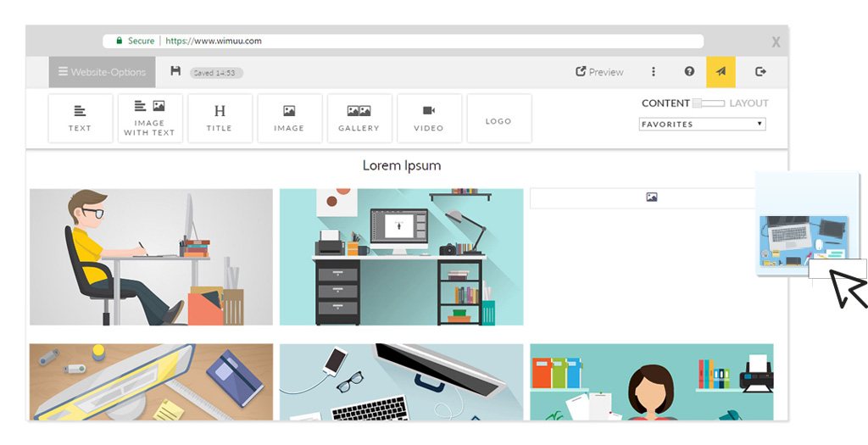Open the Preview link
The width and height of the screenshot is (868, 445).
[599, 72]
